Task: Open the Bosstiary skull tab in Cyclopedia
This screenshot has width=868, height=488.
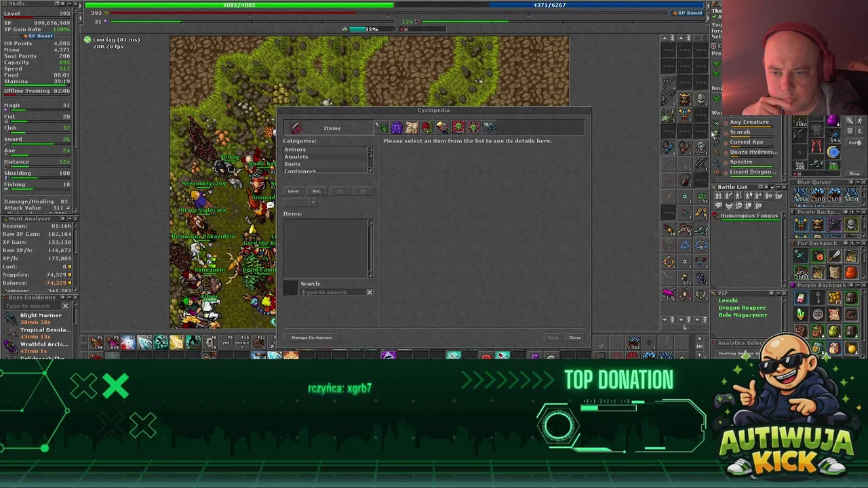Action: pos(458,127)
